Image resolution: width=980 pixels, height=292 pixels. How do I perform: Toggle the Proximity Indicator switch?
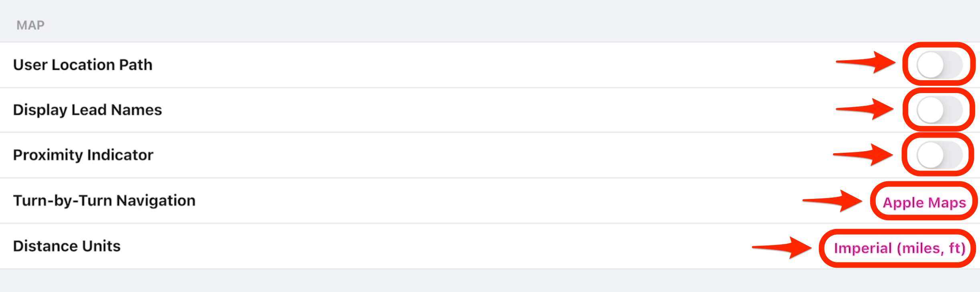939,155
